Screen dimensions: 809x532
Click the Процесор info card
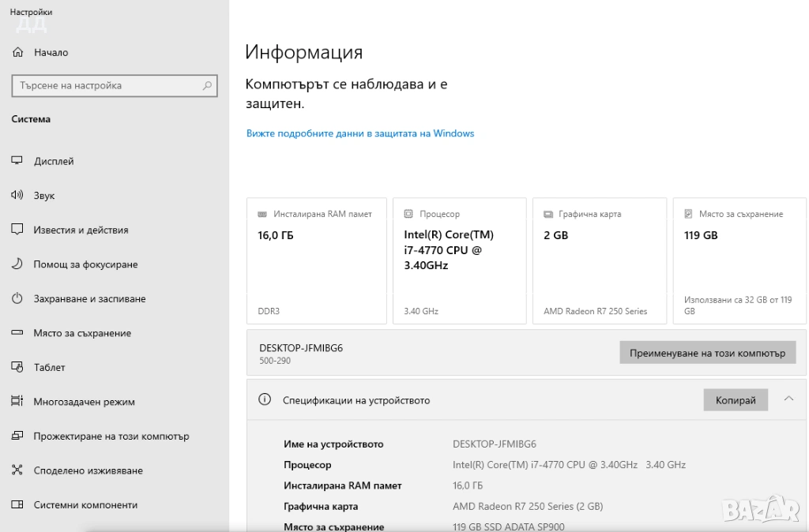tap(459, 260)
